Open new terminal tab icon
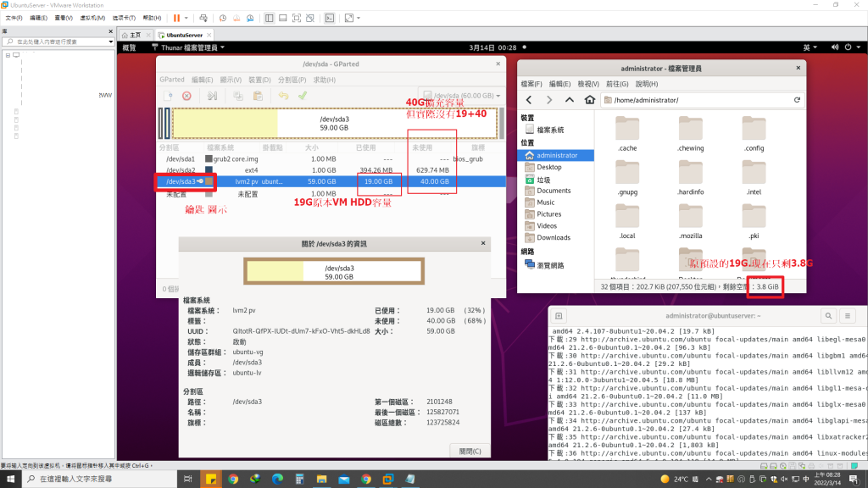This screenshot has height=488, width=868. click(x=559, y=316)
